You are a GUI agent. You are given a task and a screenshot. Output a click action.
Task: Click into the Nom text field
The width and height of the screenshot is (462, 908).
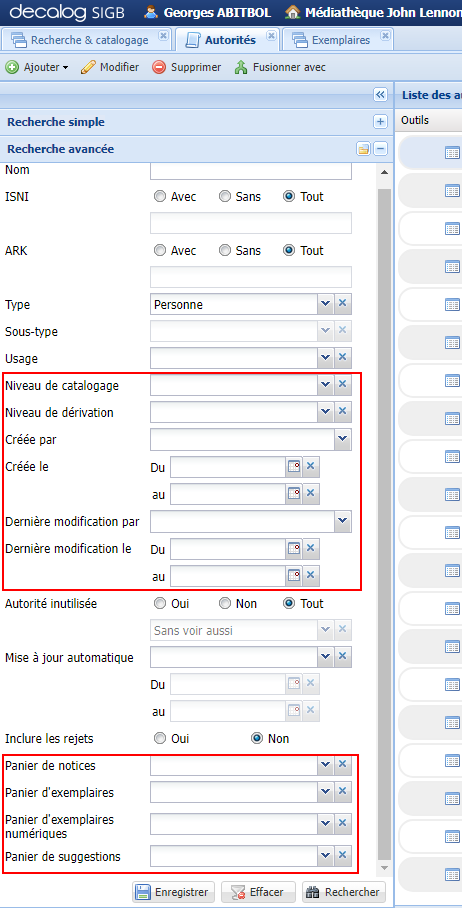(251, 171)
